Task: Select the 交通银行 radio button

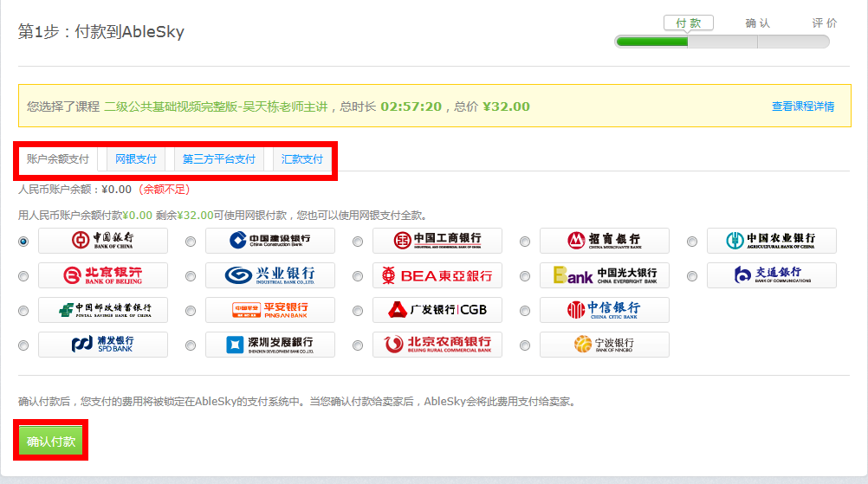Action: pyautogui.click(x=692, y=276)
